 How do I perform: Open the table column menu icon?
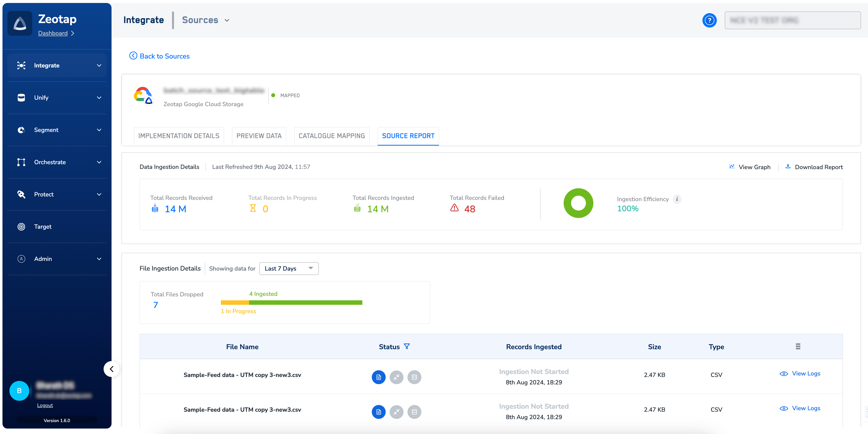click(798, 346)
